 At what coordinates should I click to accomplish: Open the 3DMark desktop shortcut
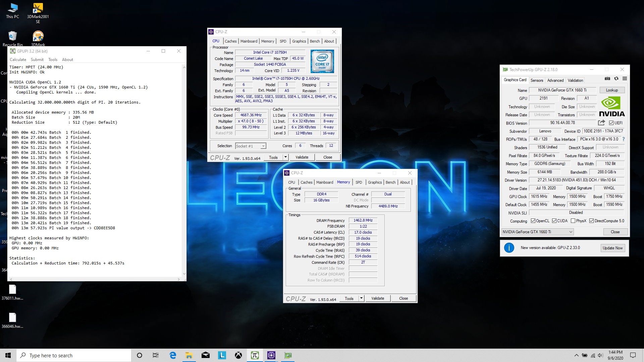coord(38,39)
